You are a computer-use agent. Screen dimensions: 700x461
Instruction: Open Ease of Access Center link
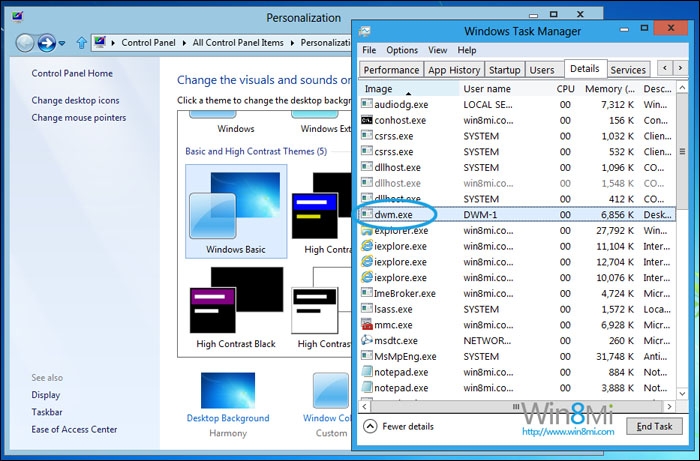(x=74, y=429)
